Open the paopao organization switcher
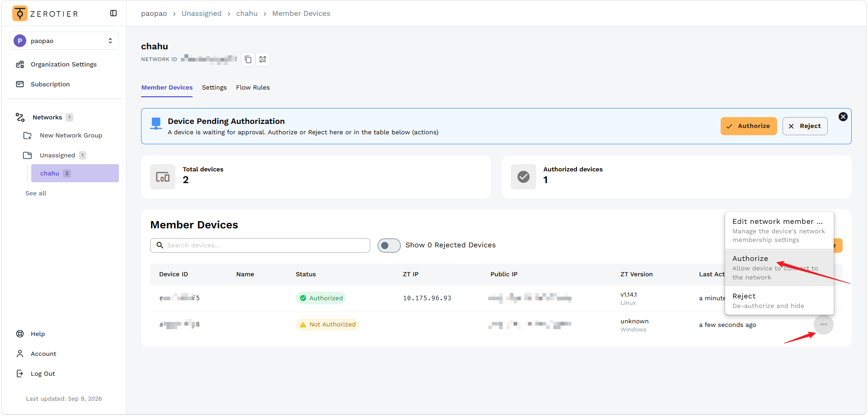The height and width of the screenshot is (416, 868). tap(64, 41)
